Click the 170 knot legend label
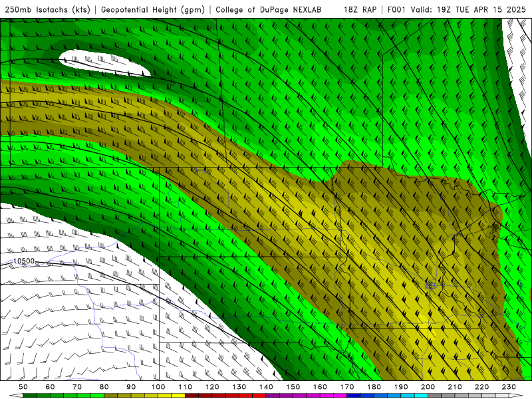The image size is (532, 399). tap(347, 387)
